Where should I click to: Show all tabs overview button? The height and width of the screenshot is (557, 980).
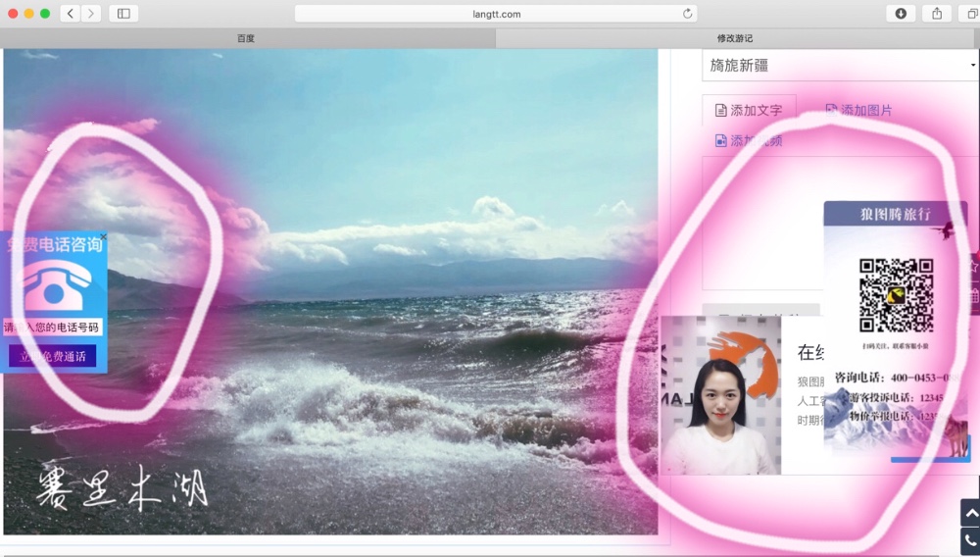[x=970, y=13]
